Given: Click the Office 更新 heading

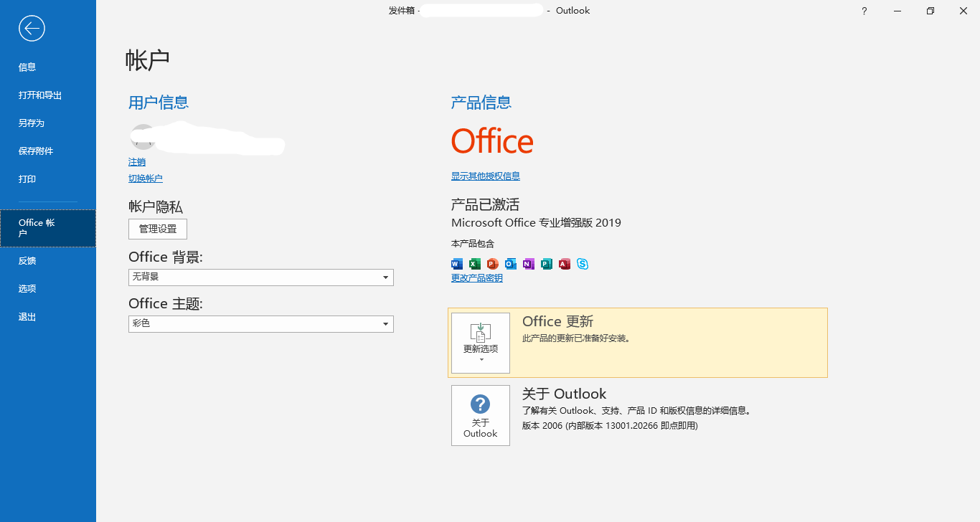Looking at the screenshot, I should (x=558, y=322).
